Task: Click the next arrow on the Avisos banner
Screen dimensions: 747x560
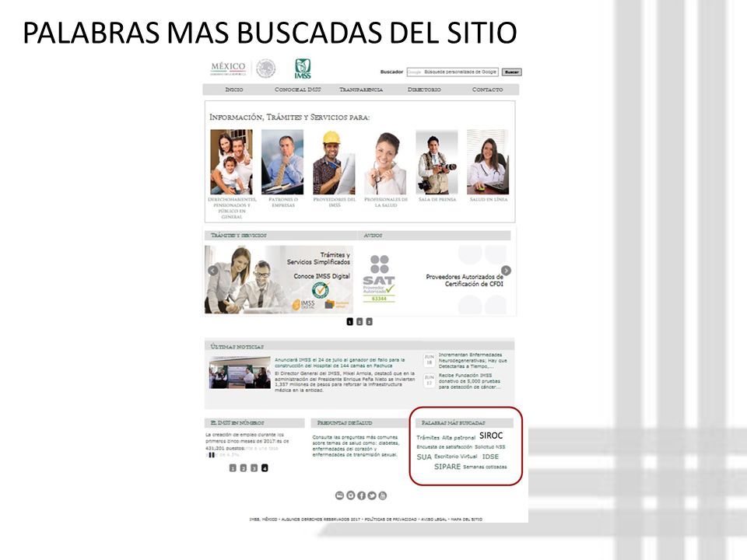Action: [506, 271]
